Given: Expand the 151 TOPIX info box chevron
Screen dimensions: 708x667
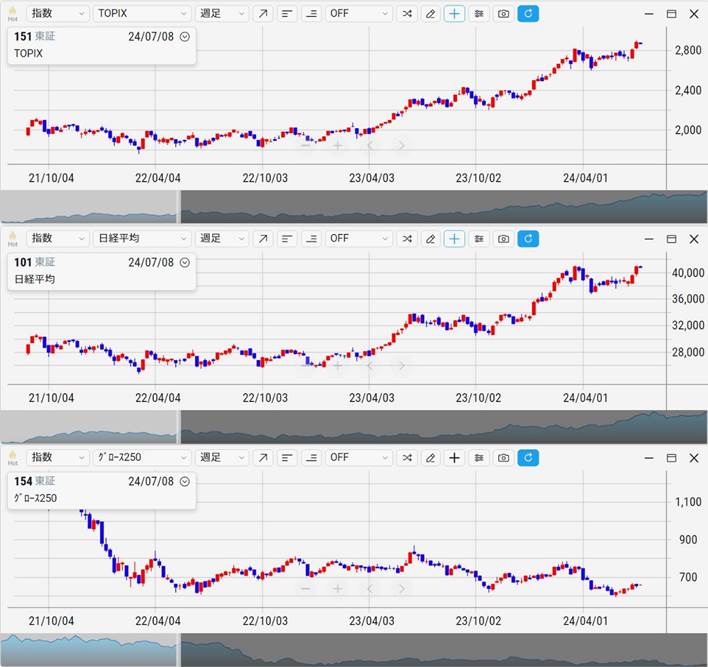Looking at the screenshot, I should click(184, 37).
